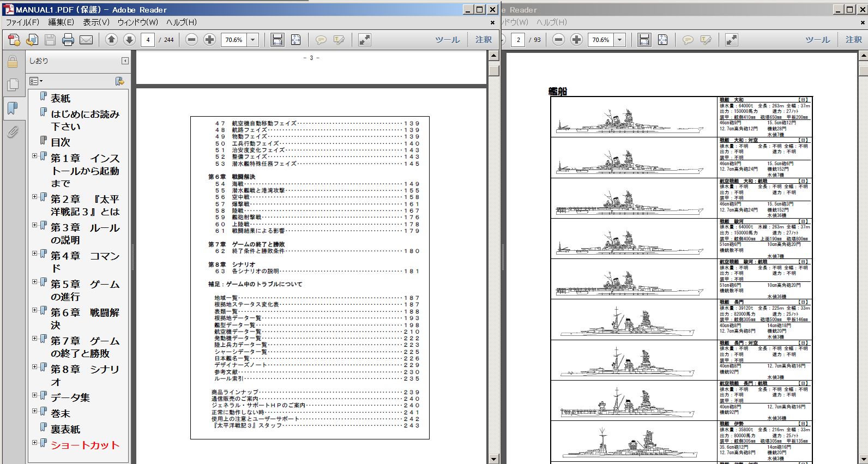Show the page thumbnails panel
This screenshot has width=868, height=464.
pyautogui.click(x=12, y=85)
